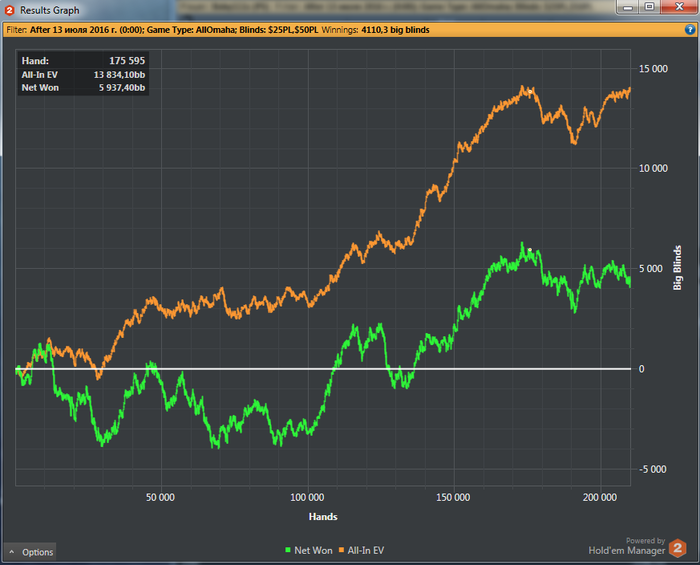Click the Net Won 5 937,40bb value
This screenshot has height=565, width=700.
(x=122, y=87)
